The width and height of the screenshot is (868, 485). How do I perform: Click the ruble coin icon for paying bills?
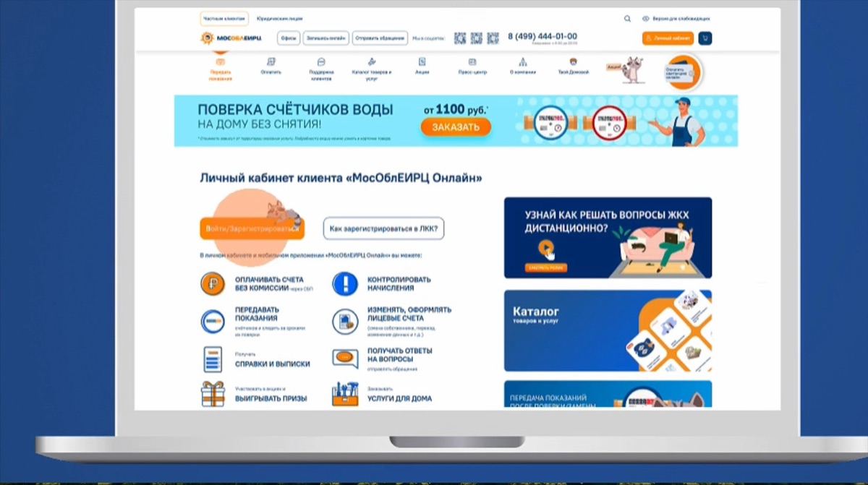(213, 283)
